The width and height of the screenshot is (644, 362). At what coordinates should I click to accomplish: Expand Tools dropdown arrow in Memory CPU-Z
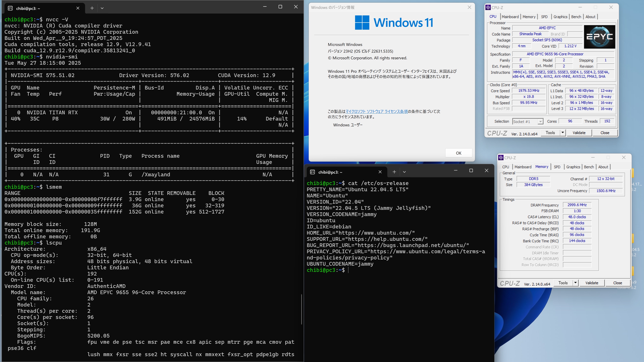click(575, 283)
